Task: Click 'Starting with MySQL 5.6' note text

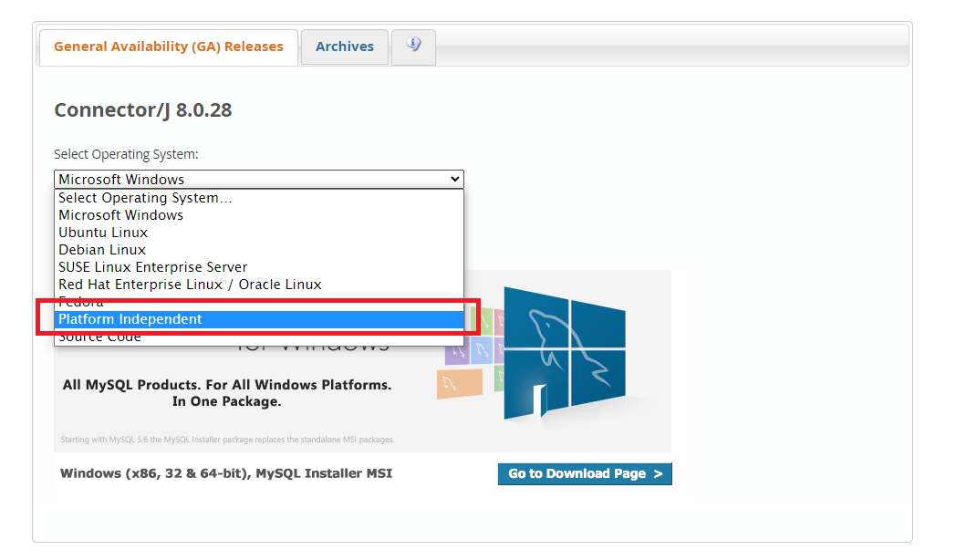Action: tap(227, 440)
